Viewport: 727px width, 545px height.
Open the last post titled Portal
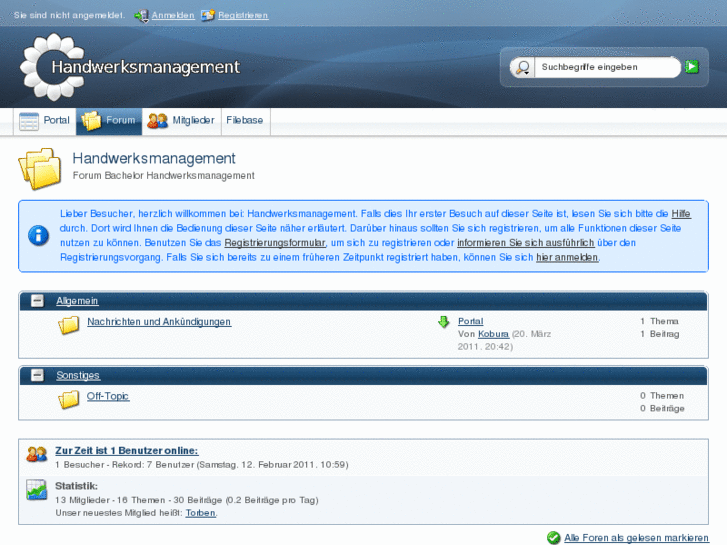[471, 321]
